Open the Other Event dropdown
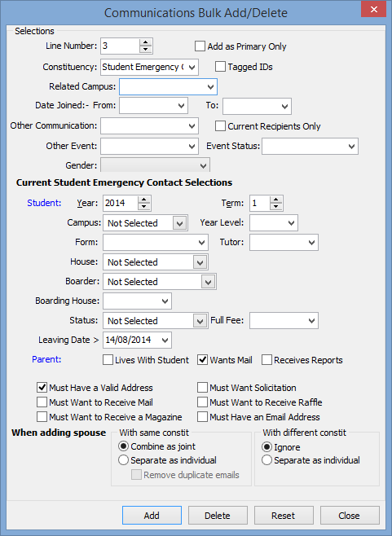Viewport: 392px width, 536px height. tap(192, 147)
